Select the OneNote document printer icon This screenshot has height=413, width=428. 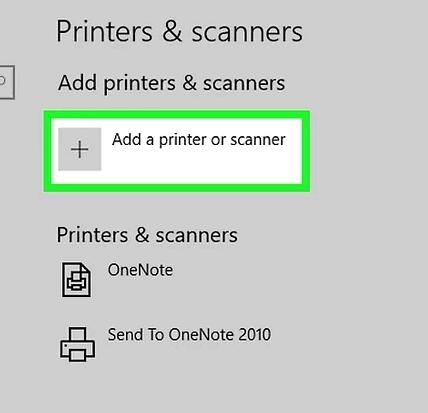click(76, 279)
